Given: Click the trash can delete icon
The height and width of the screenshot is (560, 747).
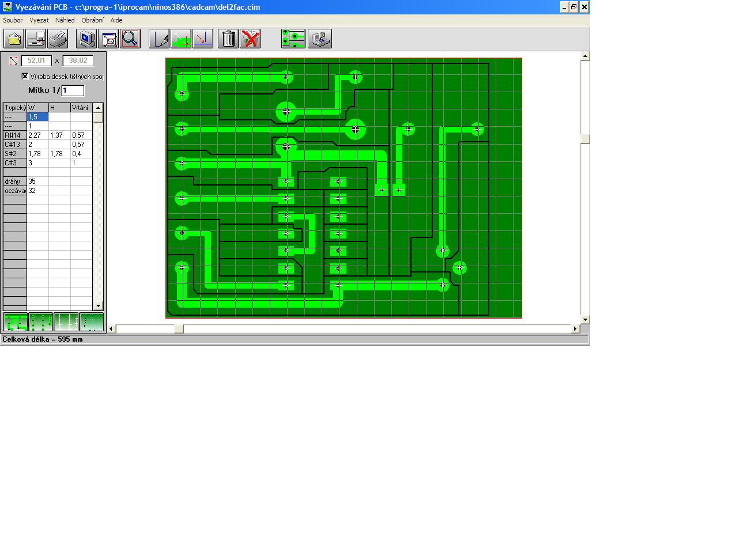Looking at the screenshot, I should [228, 39].
